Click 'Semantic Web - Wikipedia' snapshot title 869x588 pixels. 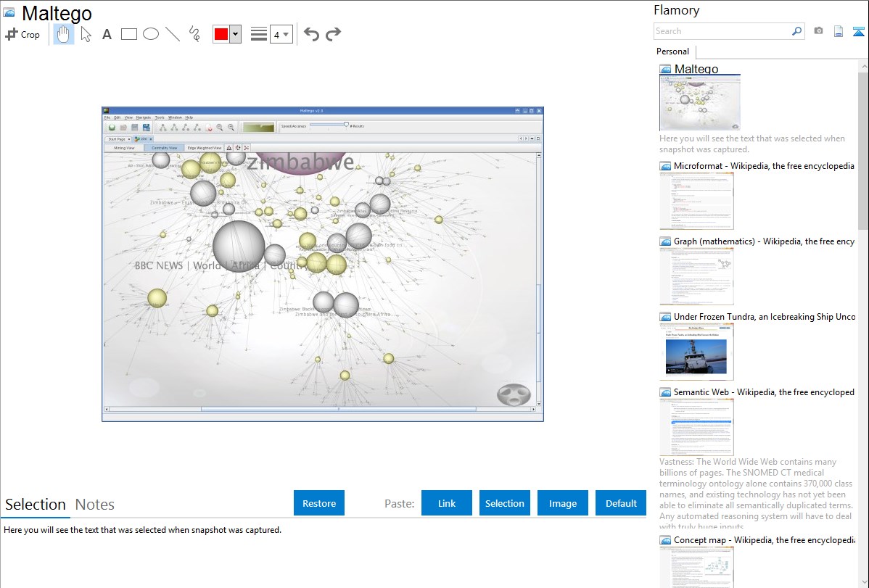(x=764, y=392)
